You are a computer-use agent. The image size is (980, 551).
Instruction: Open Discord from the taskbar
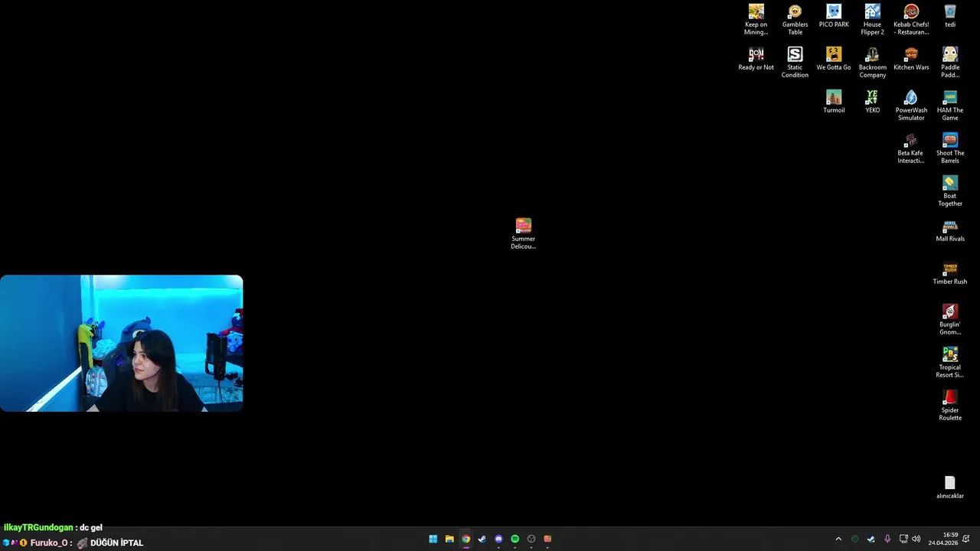tap(498, 539)
